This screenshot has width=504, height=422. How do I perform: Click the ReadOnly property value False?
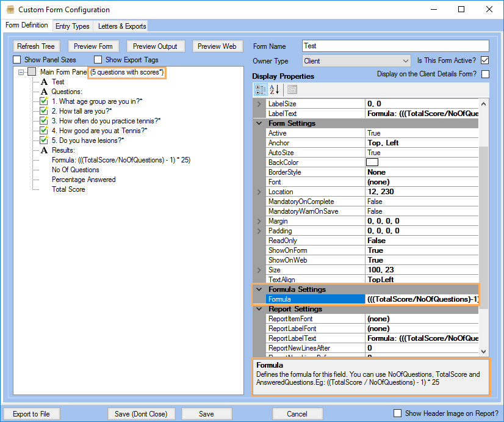click(x=422, y=241)
